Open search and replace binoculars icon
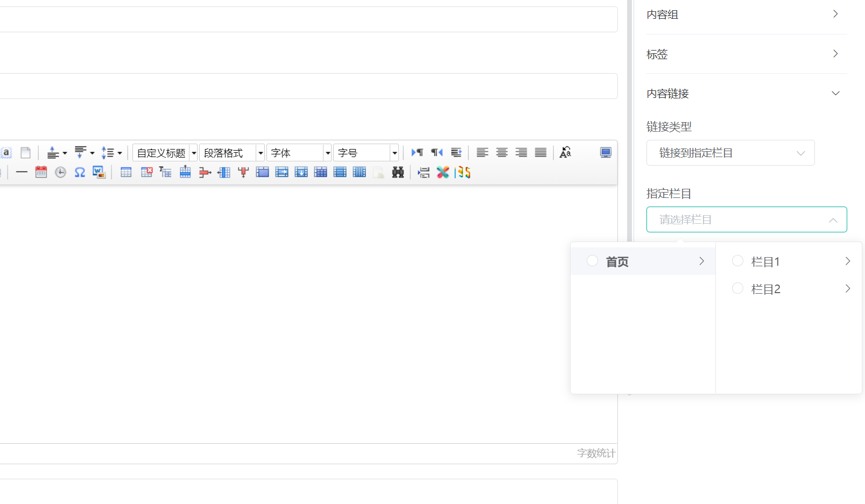 398,172
